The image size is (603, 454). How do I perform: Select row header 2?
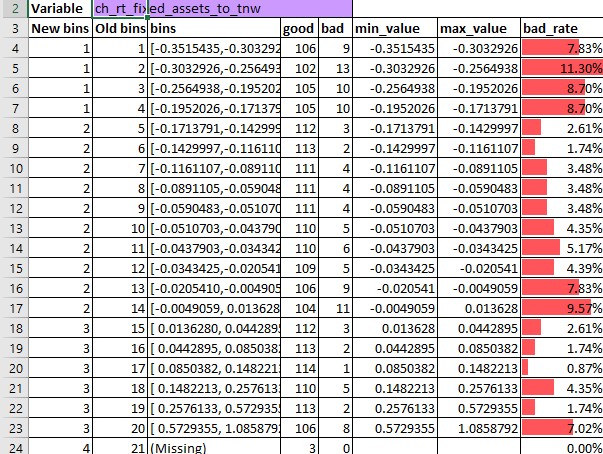[x=15, y=8]
